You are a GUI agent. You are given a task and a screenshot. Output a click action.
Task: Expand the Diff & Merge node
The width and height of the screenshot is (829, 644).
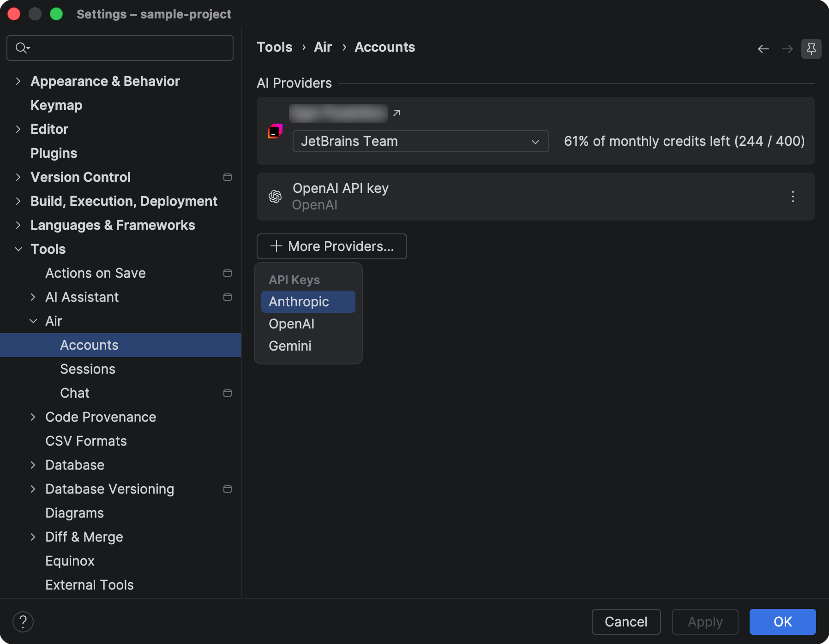[x=33, y=537]
